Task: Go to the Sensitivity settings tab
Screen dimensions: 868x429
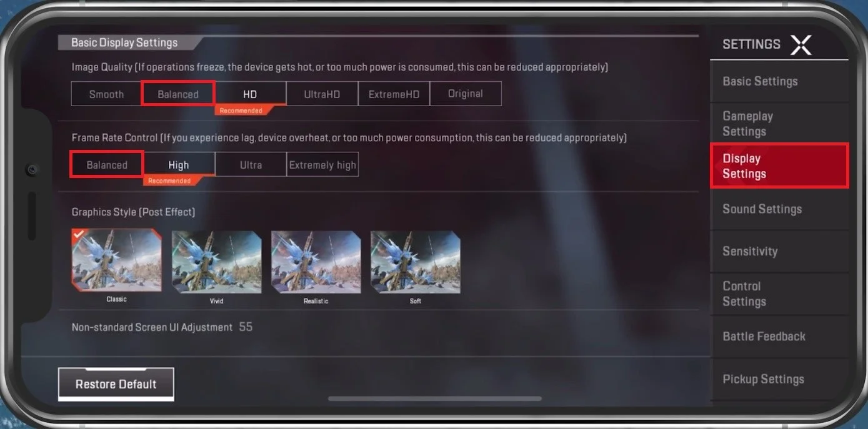Action: pos(779,251)
